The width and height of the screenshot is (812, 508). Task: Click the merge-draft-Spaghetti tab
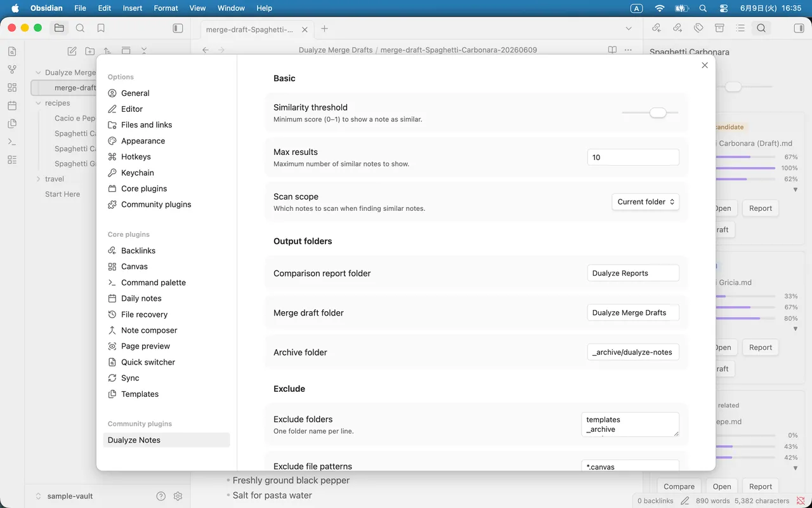[x=258, y=29]
